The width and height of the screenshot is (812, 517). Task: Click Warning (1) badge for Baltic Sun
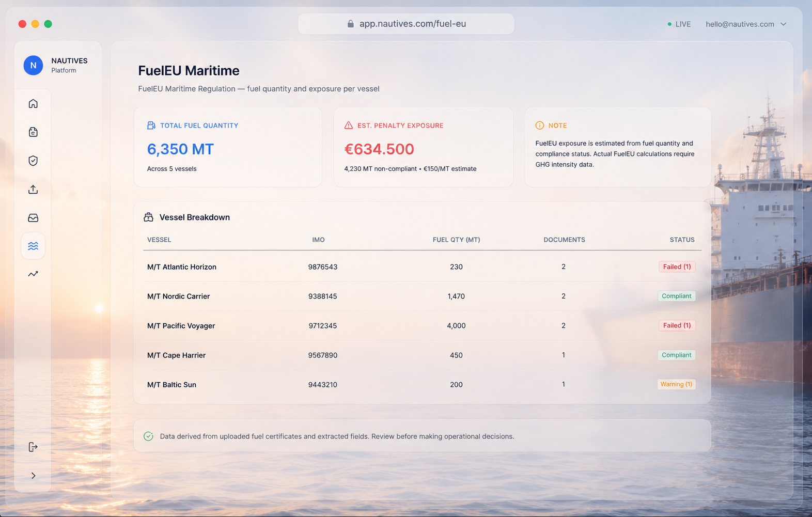click(x=676, y=384)
